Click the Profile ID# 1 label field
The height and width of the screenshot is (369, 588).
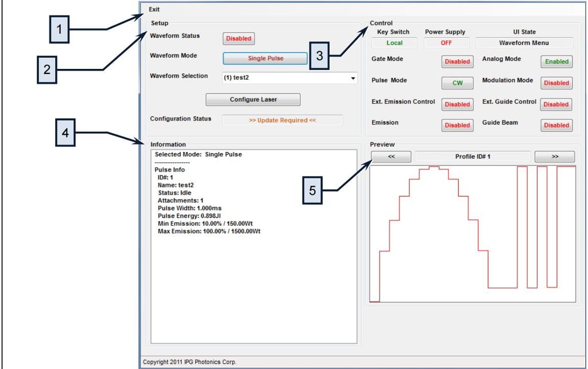point(473,157)
